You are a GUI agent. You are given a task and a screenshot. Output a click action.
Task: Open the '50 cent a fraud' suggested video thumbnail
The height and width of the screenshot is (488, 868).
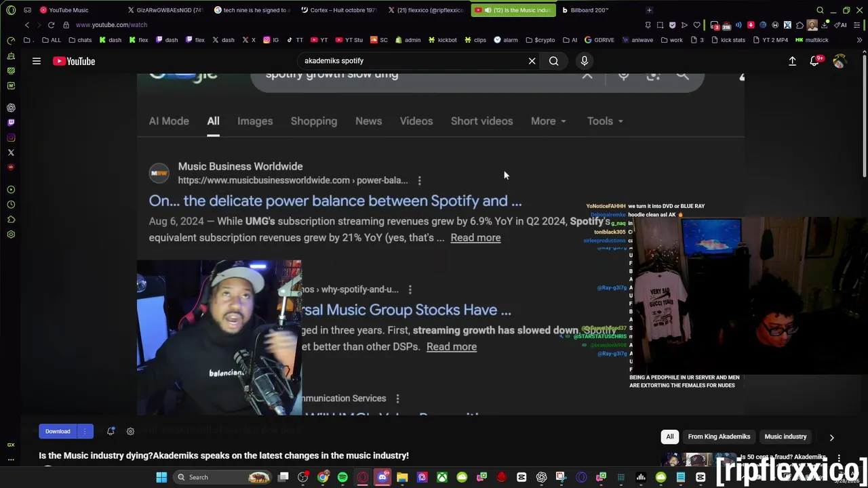pos(698,459)
